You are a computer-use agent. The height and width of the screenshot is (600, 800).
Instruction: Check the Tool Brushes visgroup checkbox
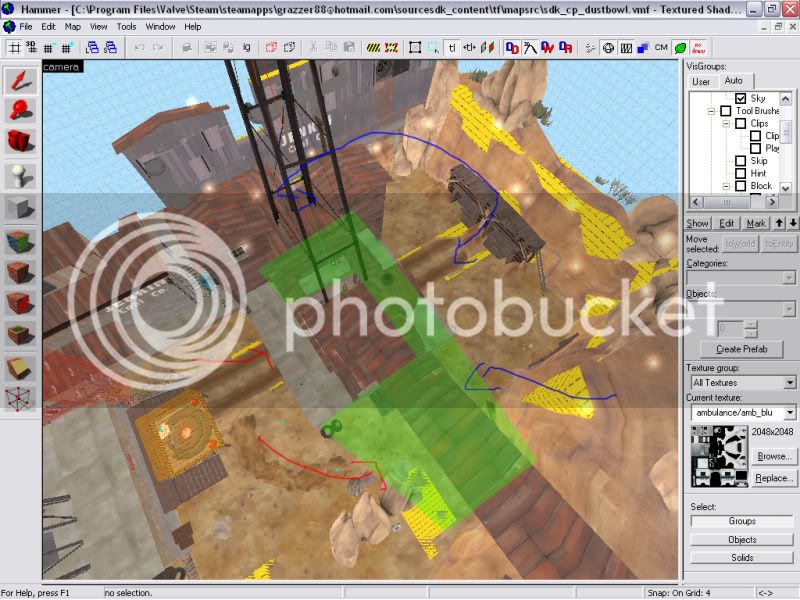click(x=726, y=111)
